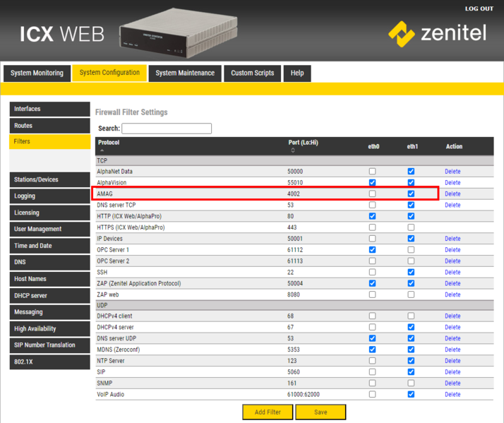504x423 pixels.
Task: Uncheck eth0 for MDNS (Zeroconf)
Action: [372, 350]
